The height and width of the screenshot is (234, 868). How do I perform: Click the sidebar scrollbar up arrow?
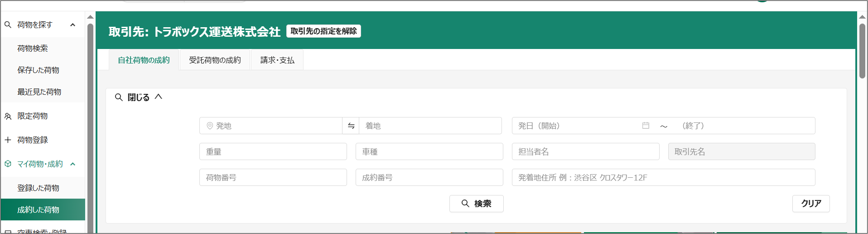coord(90,17)
